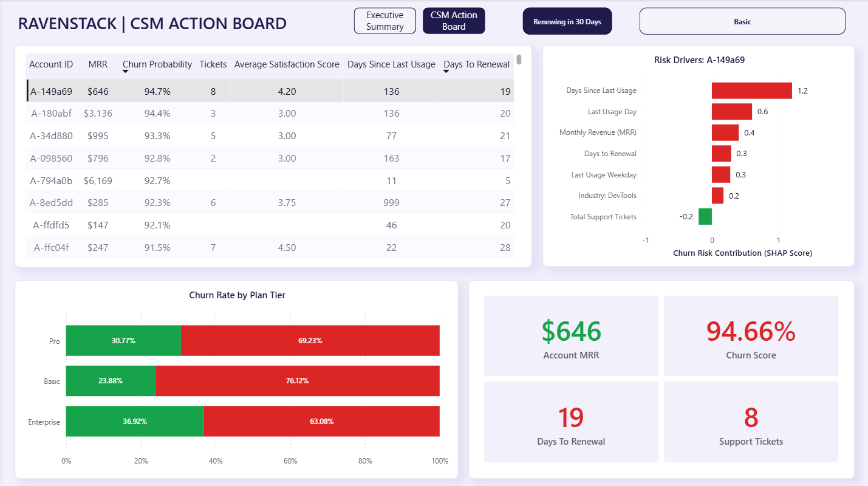
Task: Click the 3.75 satisfaction score cell
Action: coord(287,203)
